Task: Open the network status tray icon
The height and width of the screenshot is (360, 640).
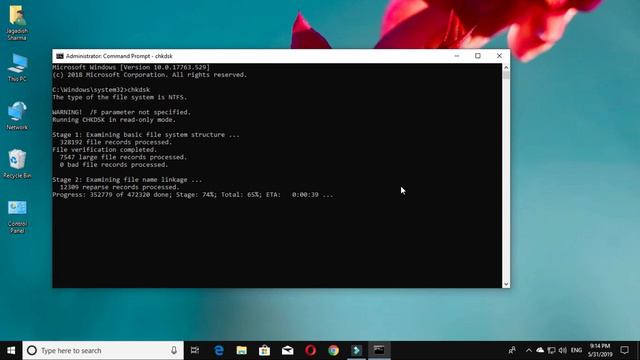Action: 551,351
